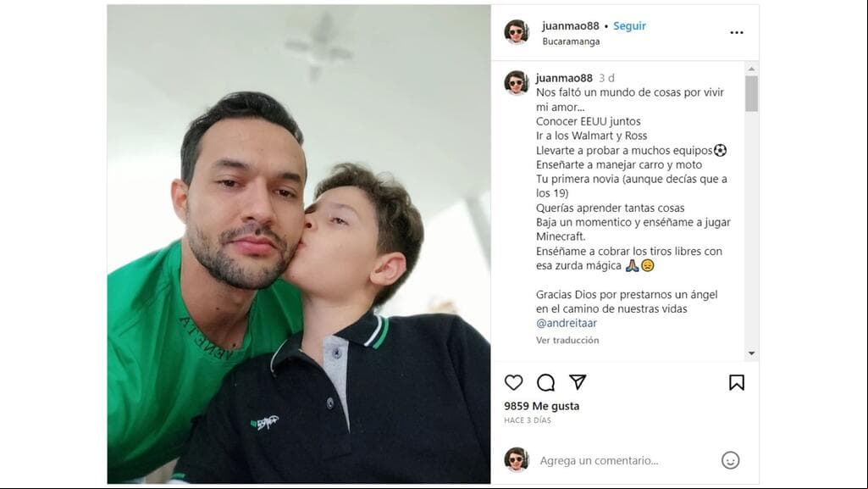Share the post via paper plane icon
Image resolution: width=868 pixels, height=489 pixels.
pyautogui.click(x=578, y=381)
